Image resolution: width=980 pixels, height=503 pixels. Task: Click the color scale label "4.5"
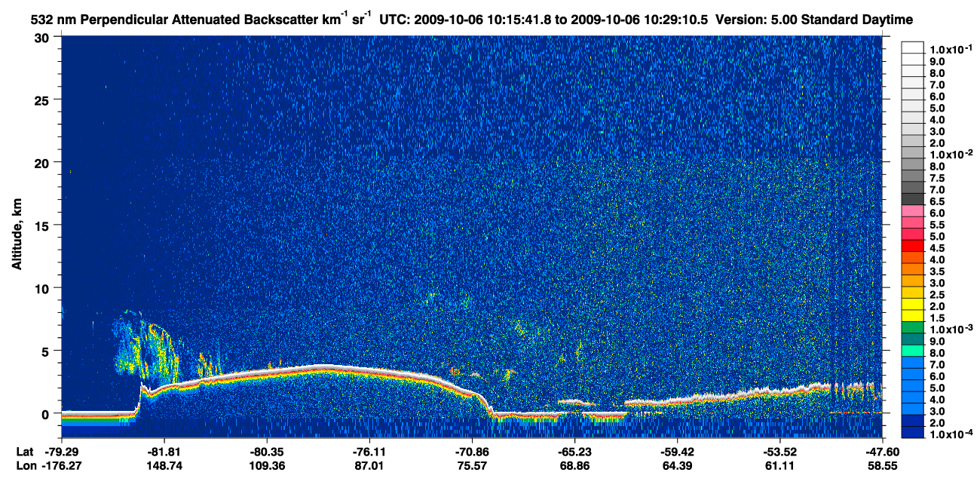[x=936, y=248]
